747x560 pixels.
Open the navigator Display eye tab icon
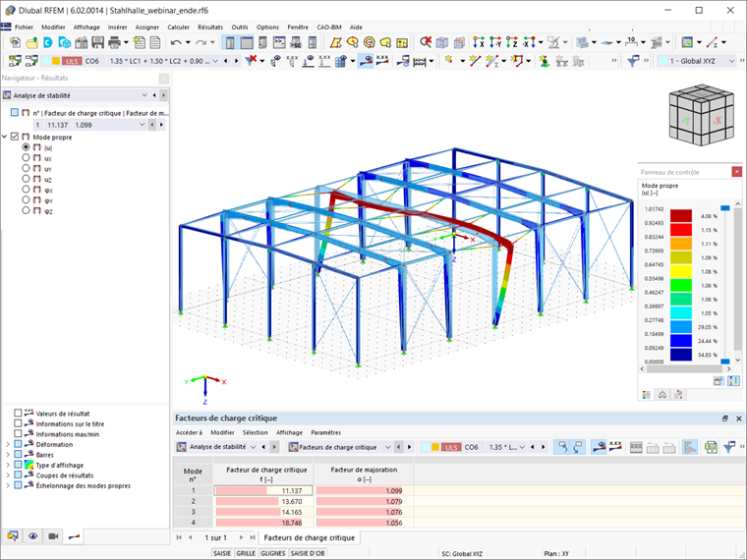point(32,536)
